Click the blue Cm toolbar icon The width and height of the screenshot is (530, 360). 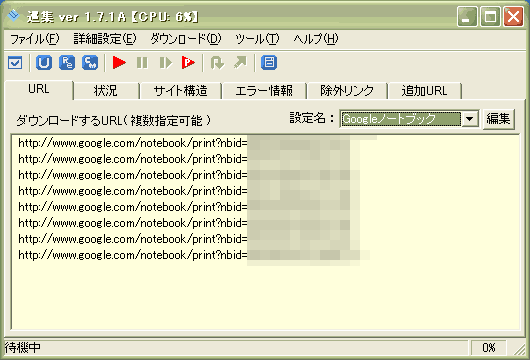[90, 63]
